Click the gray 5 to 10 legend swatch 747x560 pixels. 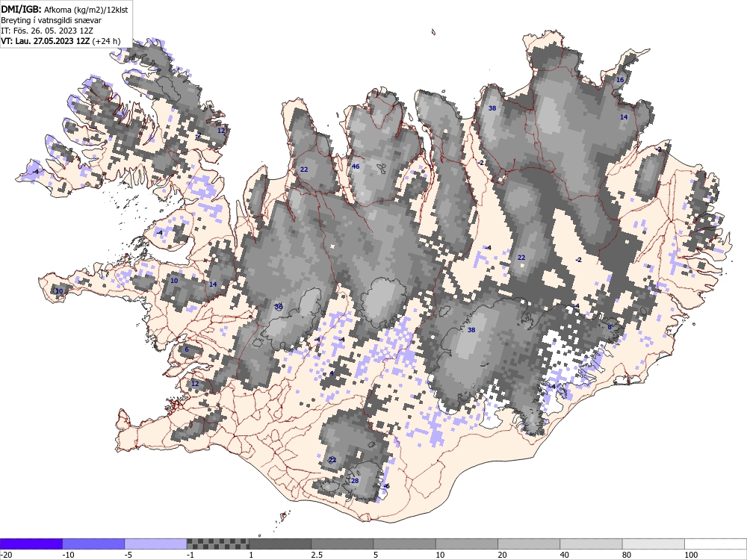click(x=404, y=544)
